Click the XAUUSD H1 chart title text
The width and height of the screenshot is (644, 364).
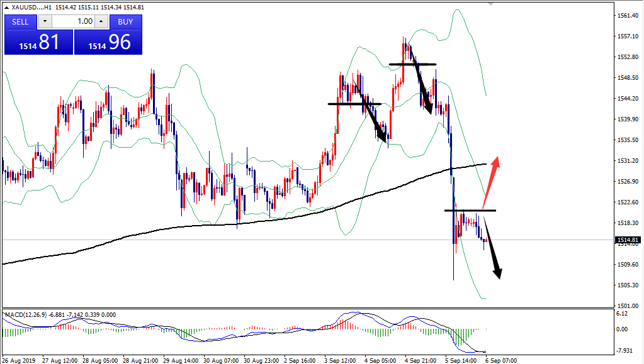pyautogui.click(x=77, y=8)
